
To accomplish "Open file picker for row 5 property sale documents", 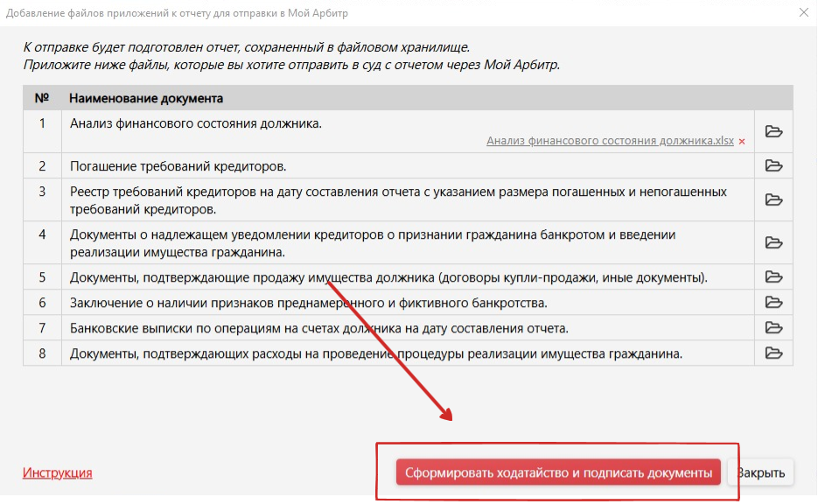I will pyautogui.click(x=773, y=277).
